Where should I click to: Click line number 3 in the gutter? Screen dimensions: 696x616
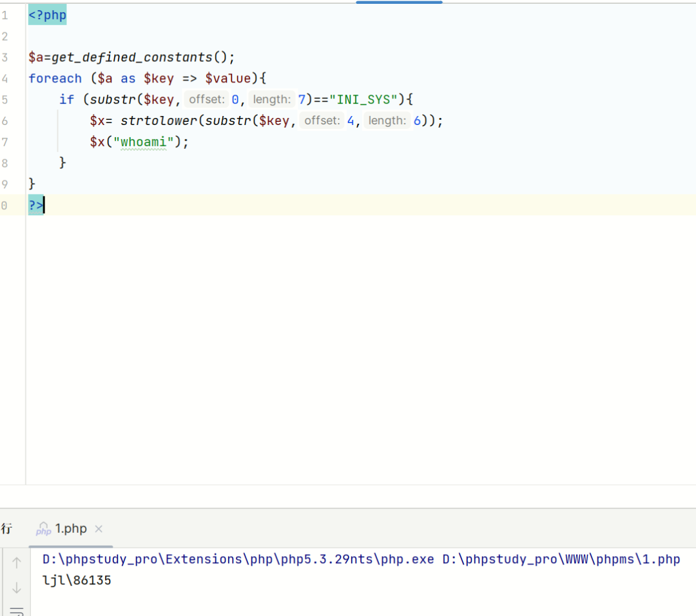[5, 57]
